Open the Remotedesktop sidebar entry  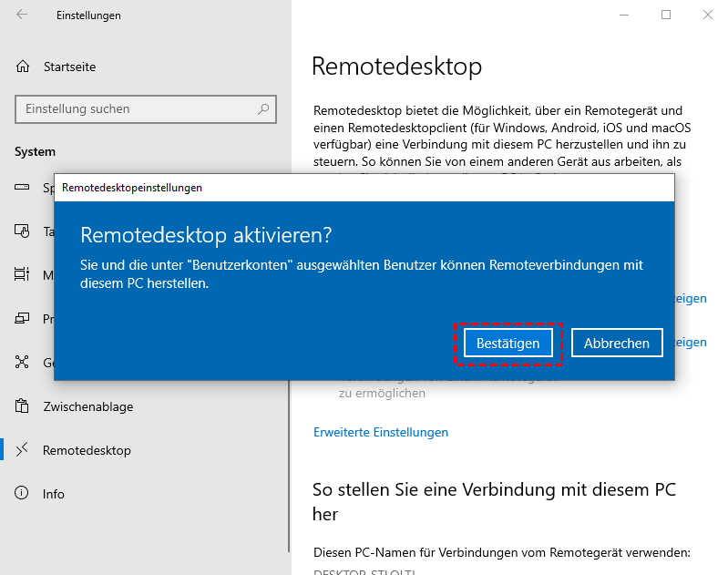pos(87,450)
